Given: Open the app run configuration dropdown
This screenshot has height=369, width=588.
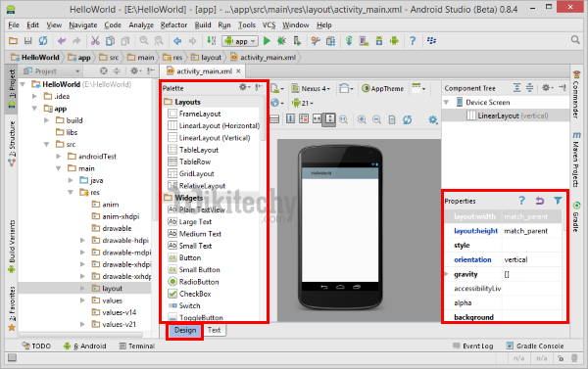Looking at the screenshot, I should pos(240,41).
